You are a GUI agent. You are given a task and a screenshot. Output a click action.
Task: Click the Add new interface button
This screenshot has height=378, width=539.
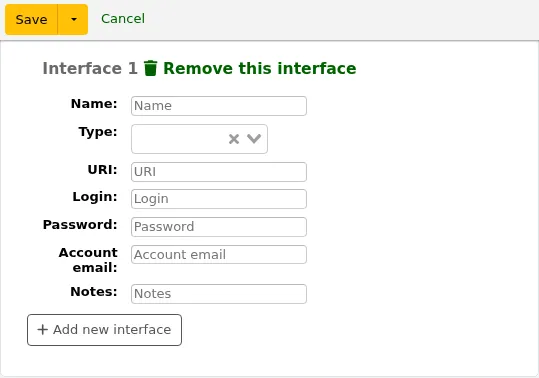[x=104, y=330]
